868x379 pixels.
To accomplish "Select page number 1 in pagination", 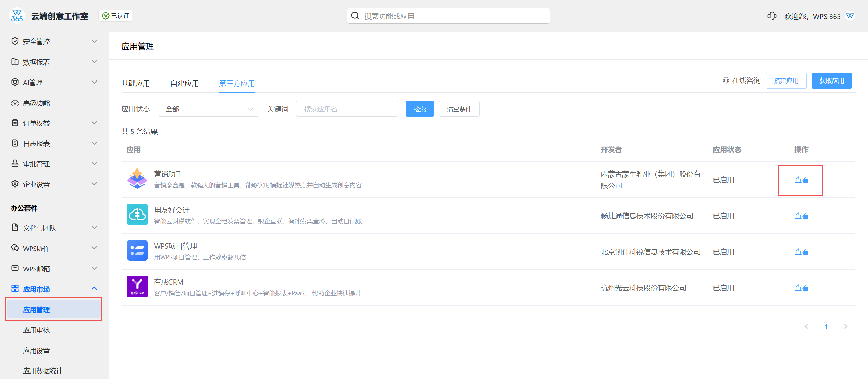I will tap(826, 327).
